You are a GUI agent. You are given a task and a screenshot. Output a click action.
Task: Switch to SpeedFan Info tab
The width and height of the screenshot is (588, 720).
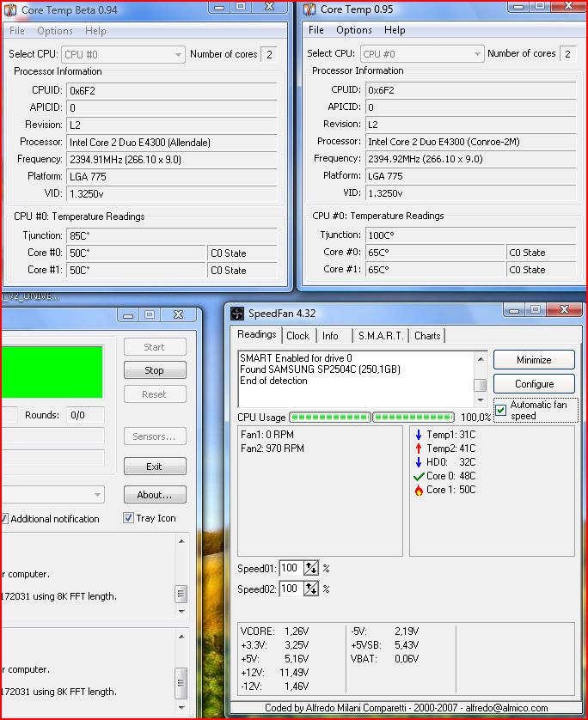330,336
